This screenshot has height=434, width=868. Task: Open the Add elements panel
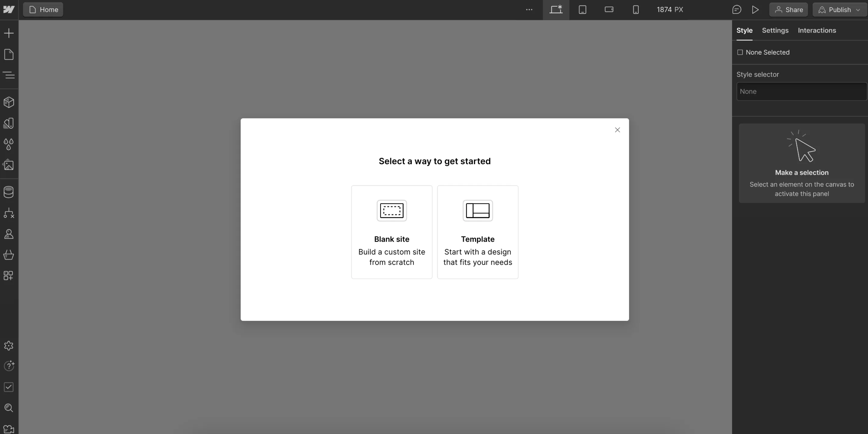9,33
